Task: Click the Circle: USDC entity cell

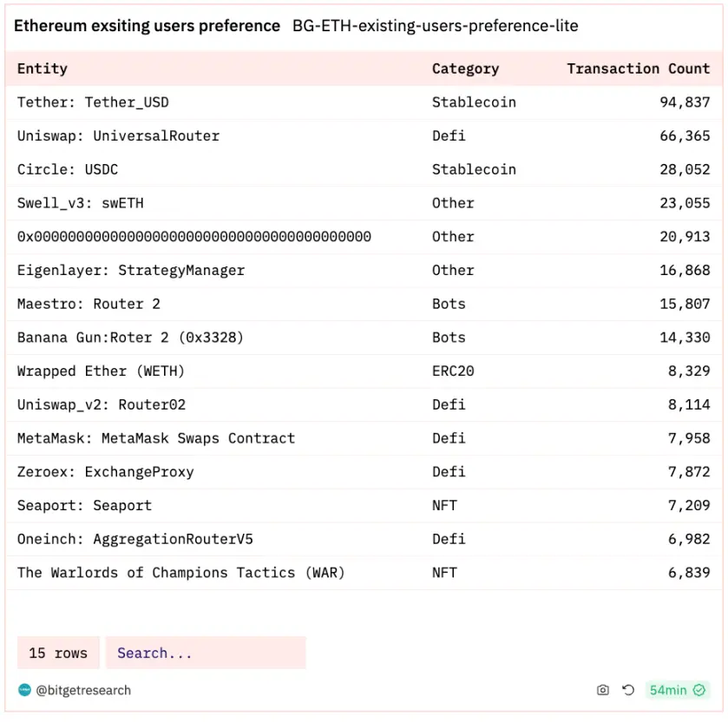Action: point(68,169)
